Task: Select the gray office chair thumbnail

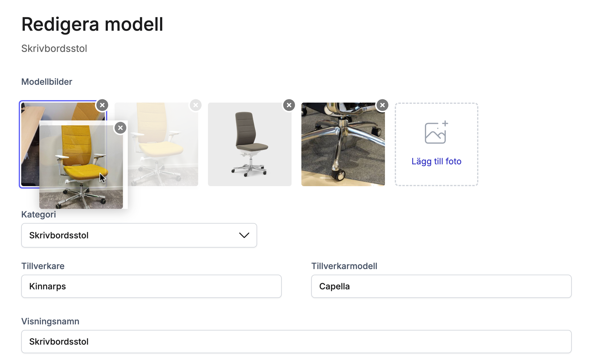Action: coord(250,144)
